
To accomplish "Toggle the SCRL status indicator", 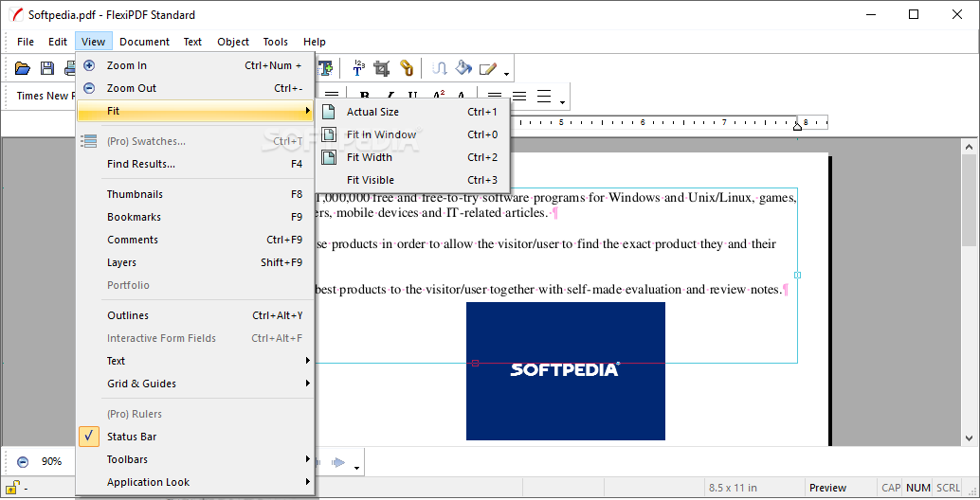I will 948,488.
